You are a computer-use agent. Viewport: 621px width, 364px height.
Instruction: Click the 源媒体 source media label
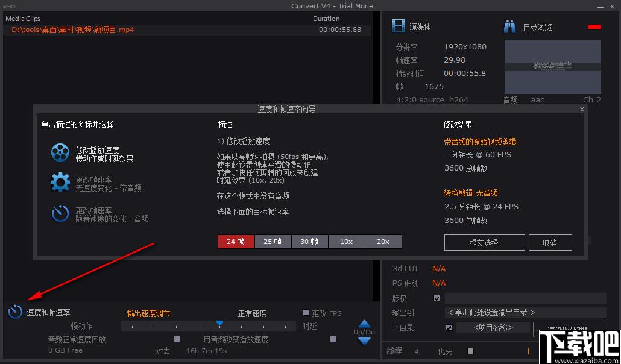[420, 27]
